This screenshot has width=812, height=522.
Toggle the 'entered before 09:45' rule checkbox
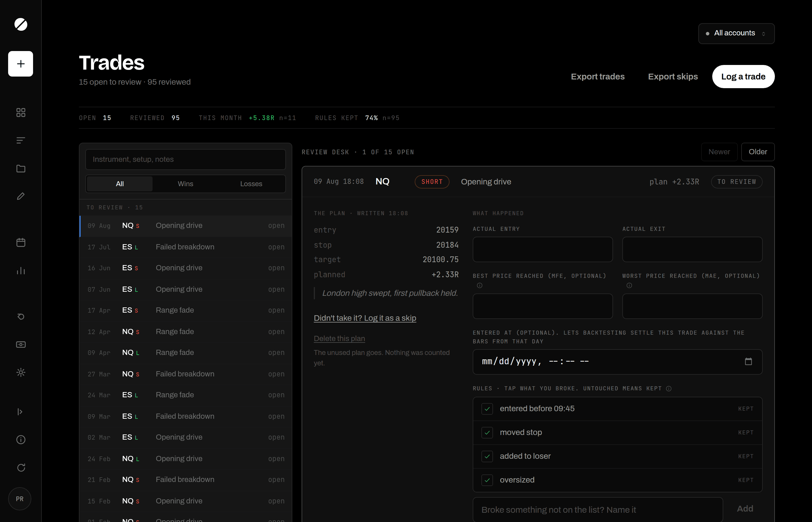pyautogui.click(x=487, y=409)
